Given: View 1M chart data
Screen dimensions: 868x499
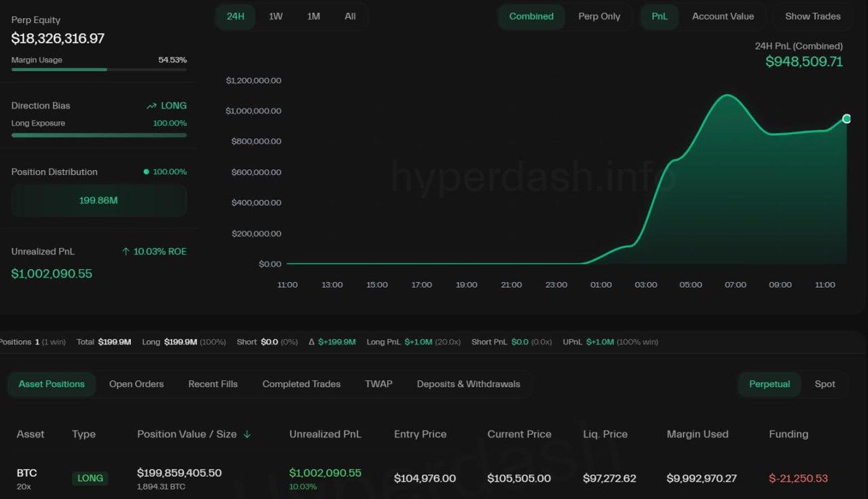Looking at the screenshot, I should pos(312,16).
